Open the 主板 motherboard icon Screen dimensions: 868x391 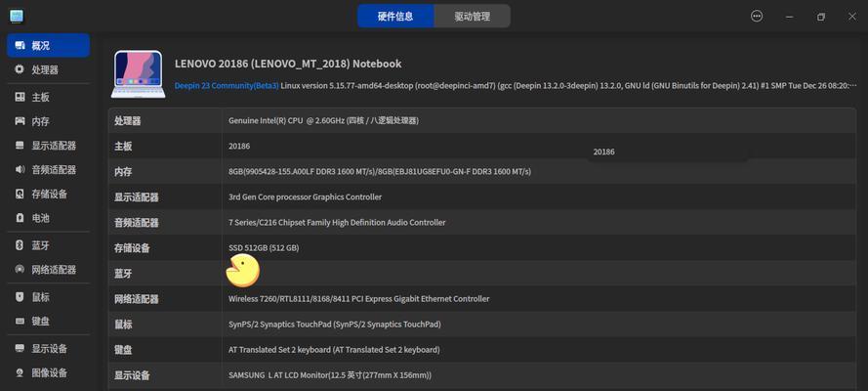click(x=20, y=97)
